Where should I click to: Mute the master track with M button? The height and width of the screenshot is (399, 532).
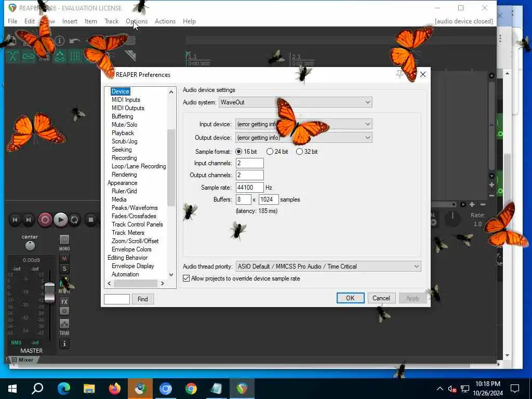(x=64, y=259)
